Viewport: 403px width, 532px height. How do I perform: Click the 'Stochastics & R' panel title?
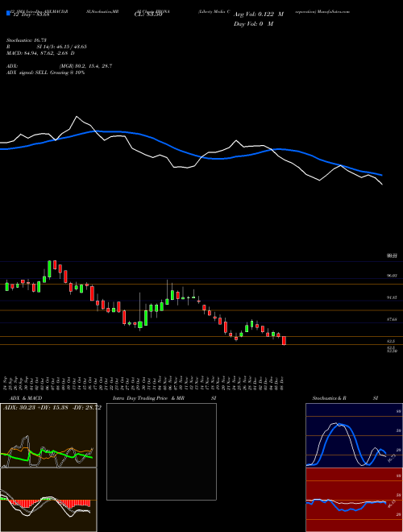(329, 398)
